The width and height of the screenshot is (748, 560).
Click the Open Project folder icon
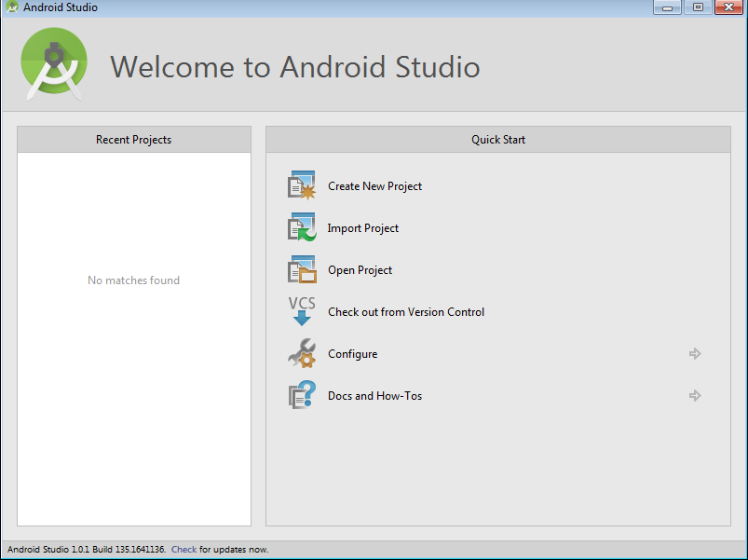point(302,269)
